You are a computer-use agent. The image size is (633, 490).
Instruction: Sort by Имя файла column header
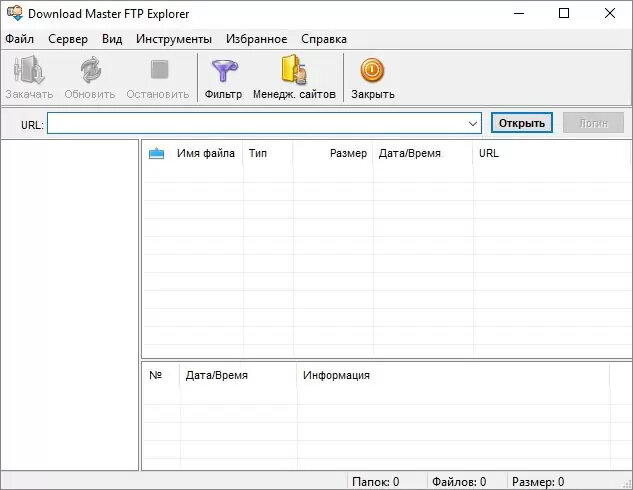click(205, 153)
